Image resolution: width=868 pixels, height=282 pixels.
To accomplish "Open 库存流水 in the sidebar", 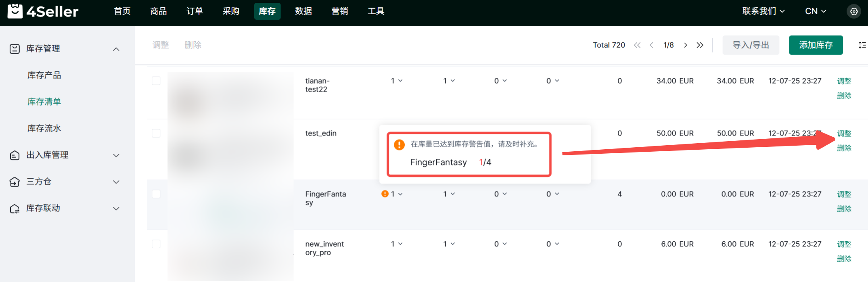I will point(44,128).
